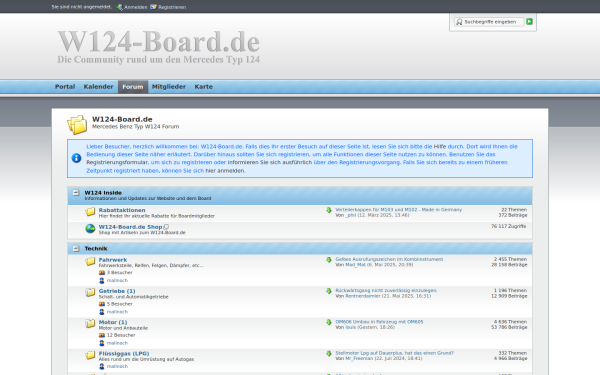Submit search with the green arrow button

pos(529,21)
